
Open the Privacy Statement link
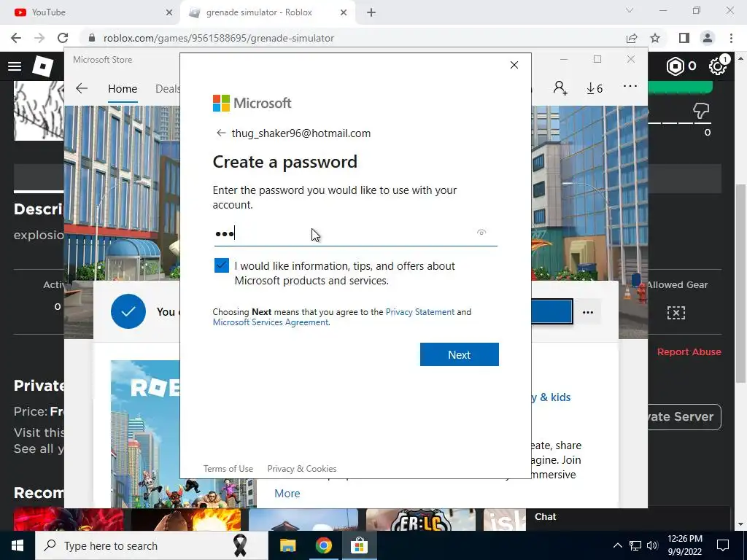click(x=419, y=312)
